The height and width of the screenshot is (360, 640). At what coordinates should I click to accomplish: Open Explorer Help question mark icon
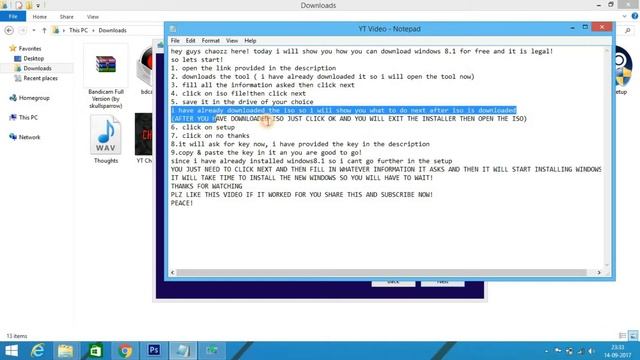click(635, 16)
